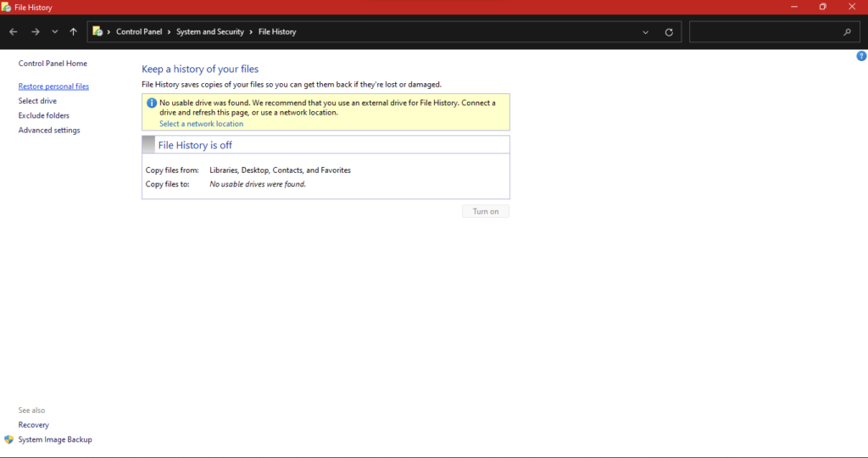Open Exclude folders settings
Screen dimensions: 868x458
click(44, 115)
